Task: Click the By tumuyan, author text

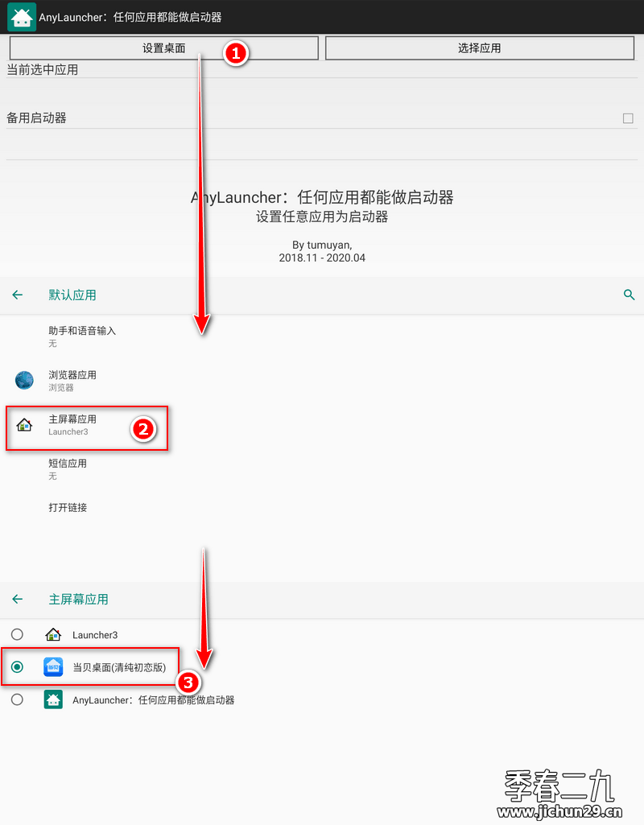Action: [322, 245]
